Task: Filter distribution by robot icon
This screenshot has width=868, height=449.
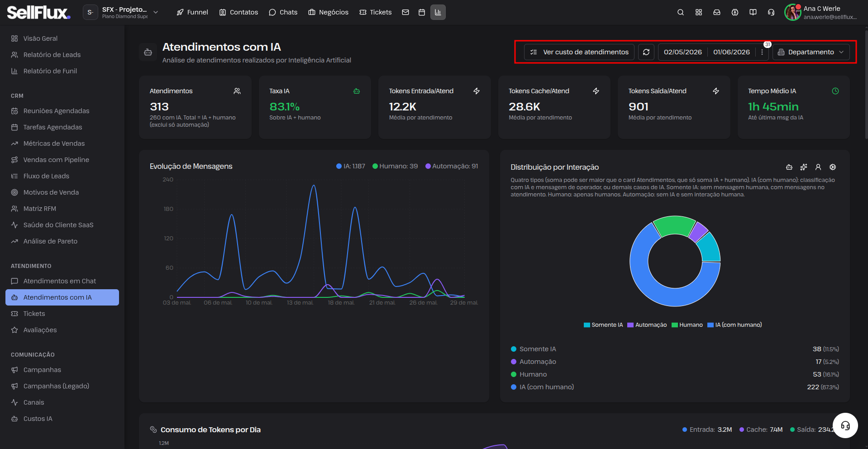Action: pyautogui.click(x=789, y=167)
